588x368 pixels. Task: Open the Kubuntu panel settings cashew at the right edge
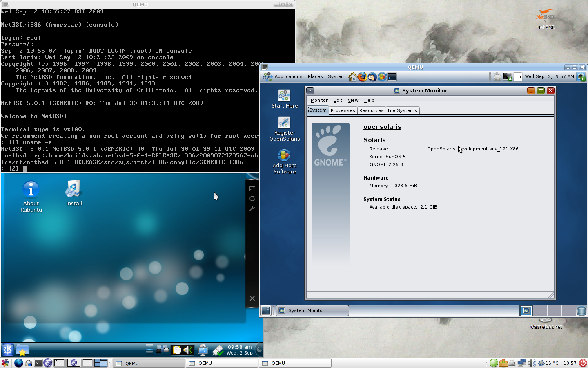click(259, 350)
